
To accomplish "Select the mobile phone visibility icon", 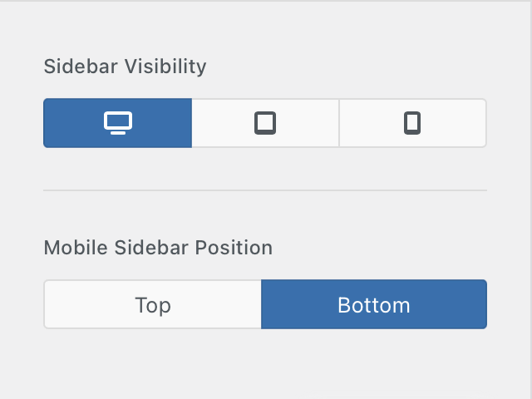I will (x=412, y=123).
